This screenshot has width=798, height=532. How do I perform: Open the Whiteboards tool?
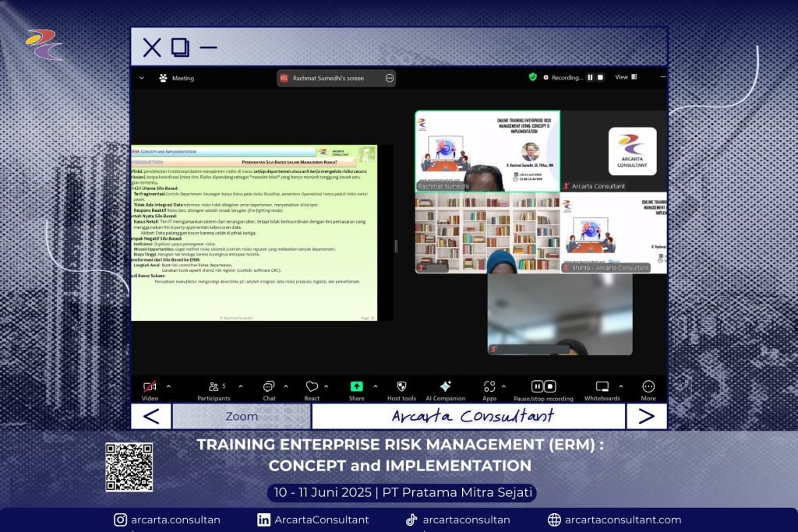[602, 387]
